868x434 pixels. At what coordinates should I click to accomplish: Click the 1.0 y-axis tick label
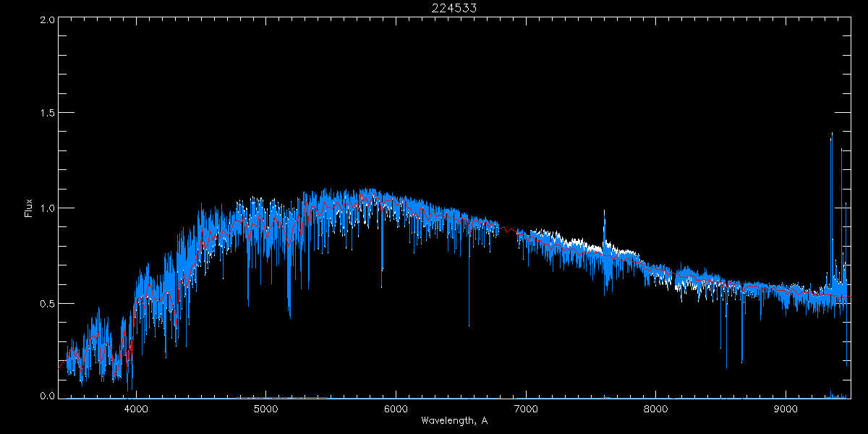[x=47, y=208]
